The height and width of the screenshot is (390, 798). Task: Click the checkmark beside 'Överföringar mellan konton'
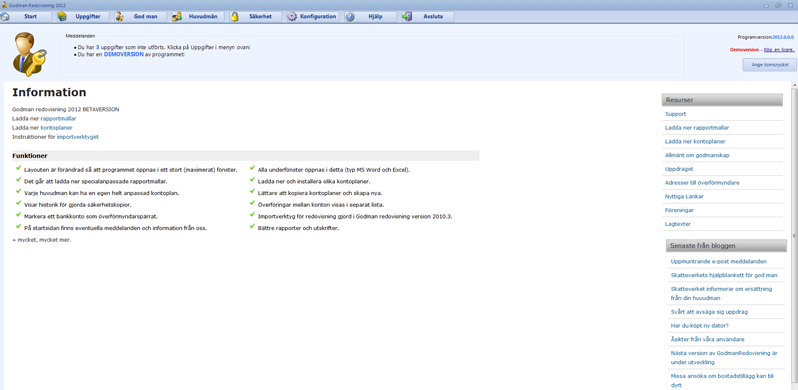pyautogui.click(x=252, y=203)
